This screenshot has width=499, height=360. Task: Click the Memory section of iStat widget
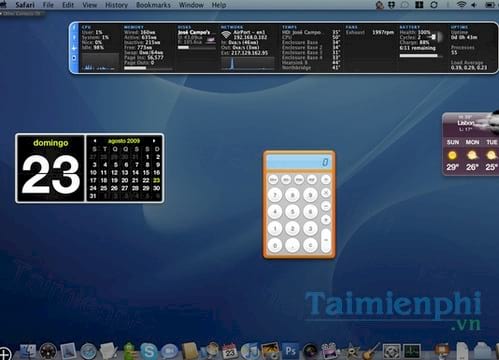[148, 48]
